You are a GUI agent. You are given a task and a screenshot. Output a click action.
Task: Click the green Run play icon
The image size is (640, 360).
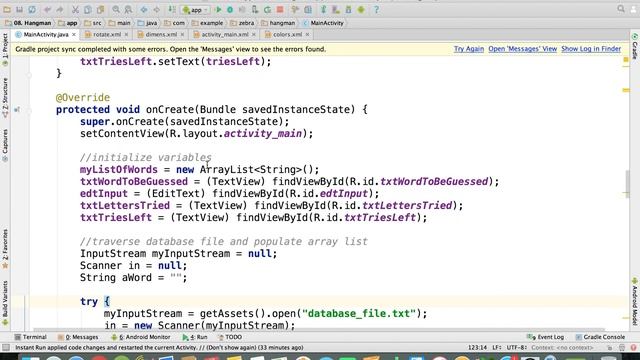click(218, 9)
